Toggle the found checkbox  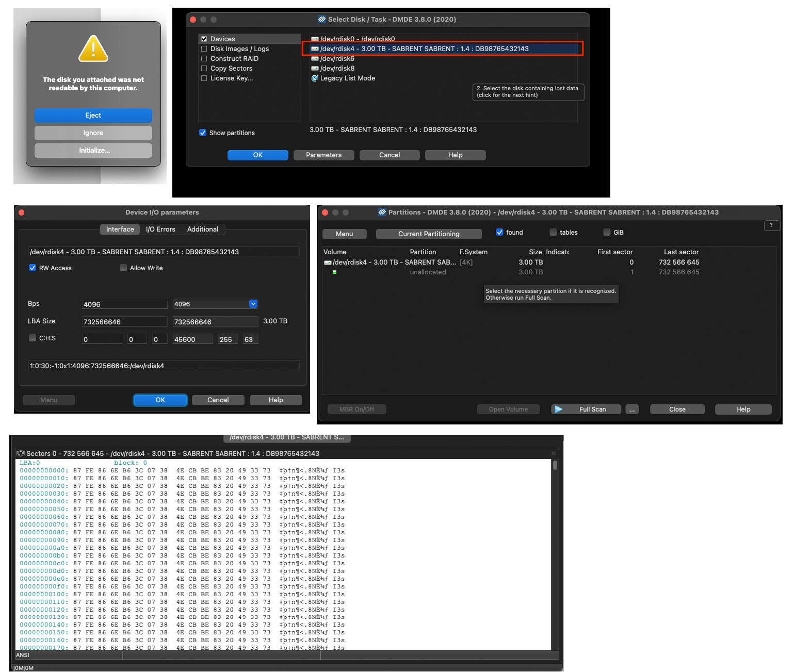pyautogui.click(x=499, y=233)
